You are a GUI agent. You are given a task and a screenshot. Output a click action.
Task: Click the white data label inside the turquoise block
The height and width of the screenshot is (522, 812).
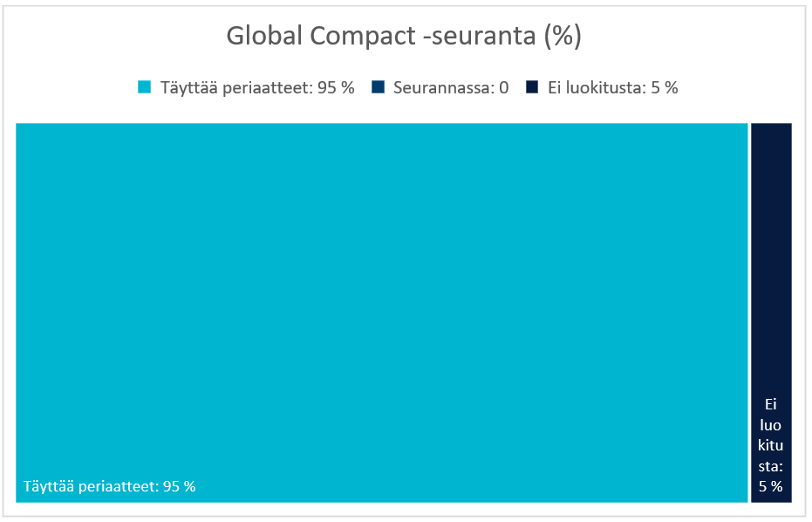coord(110,486)
